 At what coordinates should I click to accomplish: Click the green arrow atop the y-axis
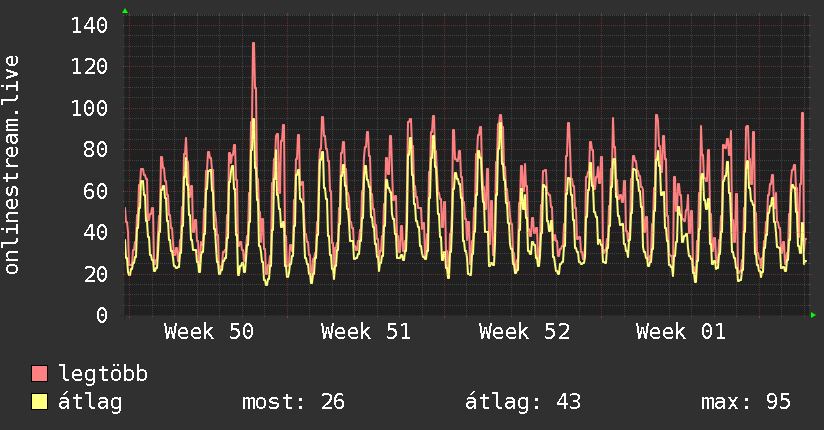point(125,11)
